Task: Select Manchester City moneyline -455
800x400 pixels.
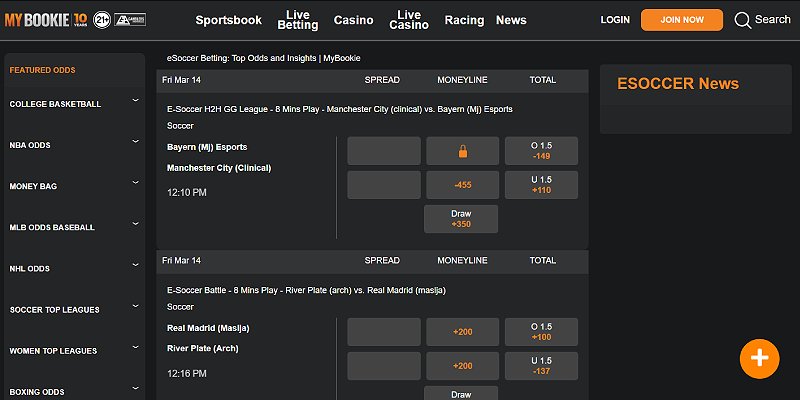Action: (463, 185)
